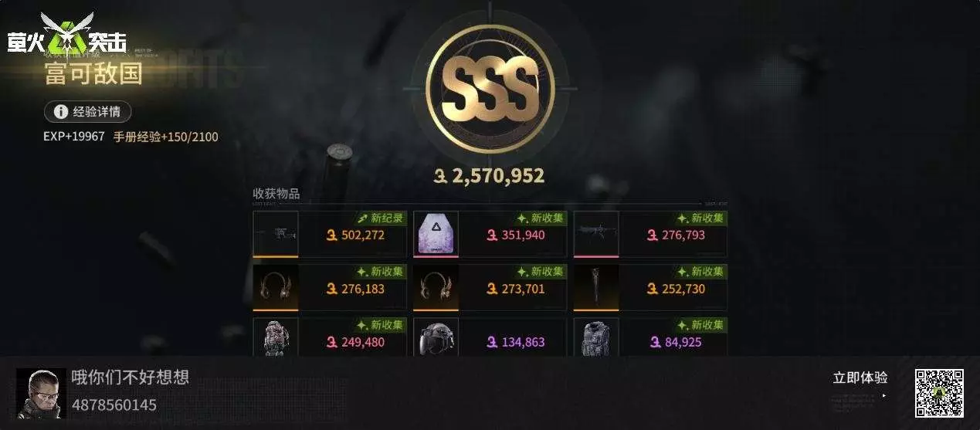Click the helmet icon valued 134,863
Screen dimensions: 980x430
coord(436,338)
